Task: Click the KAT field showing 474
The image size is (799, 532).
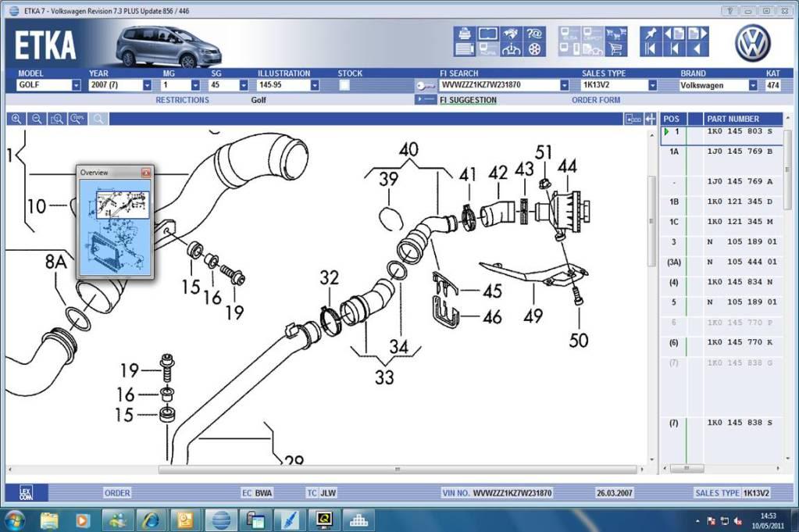Action: point(772,85)
